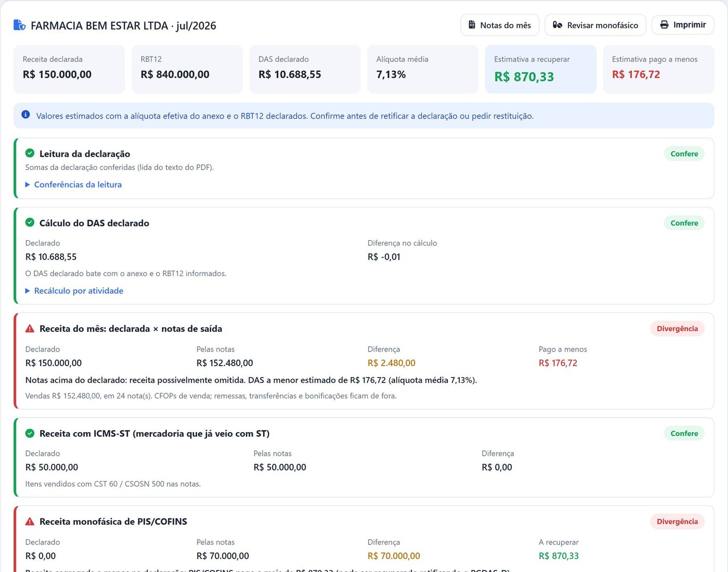Screen dimensions: 728x572
Task: Select the Alíquota média 7,13% summary card
Action: point(423,69)
